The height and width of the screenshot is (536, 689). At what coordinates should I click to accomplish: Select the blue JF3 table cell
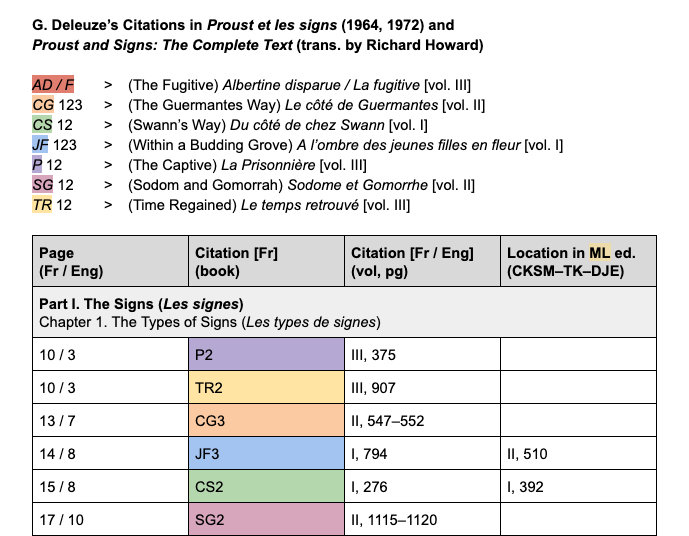pos(266,454)
